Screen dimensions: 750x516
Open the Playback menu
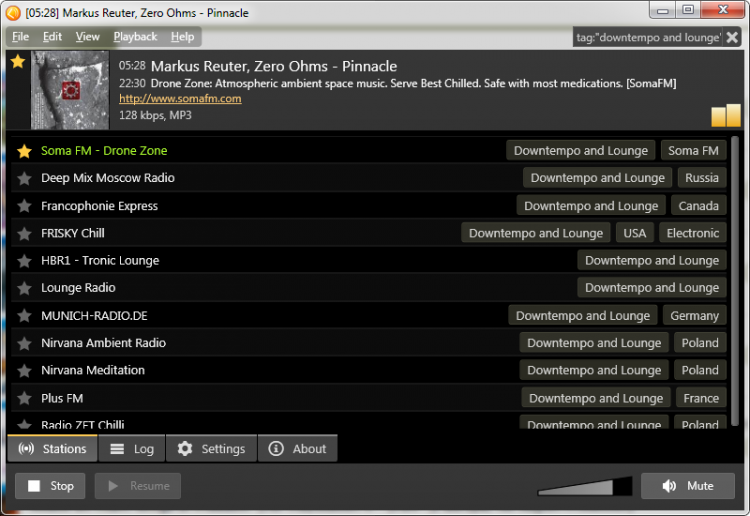point(135,37)
